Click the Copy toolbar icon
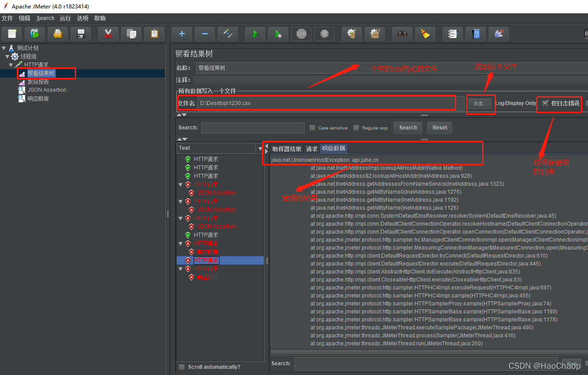This screenshot has height=375, width=588. pyautogui.click(x=131, y=34)
